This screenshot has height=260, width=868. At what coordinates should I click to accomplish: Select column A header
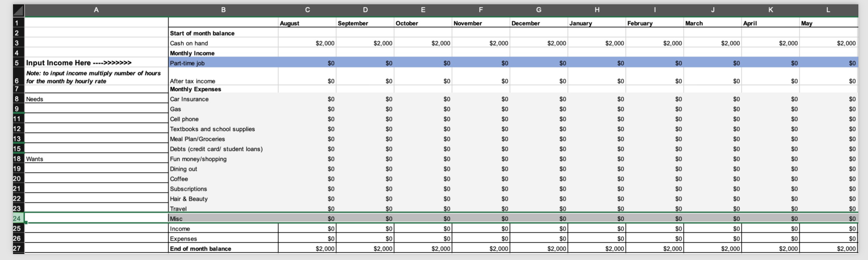96,10
